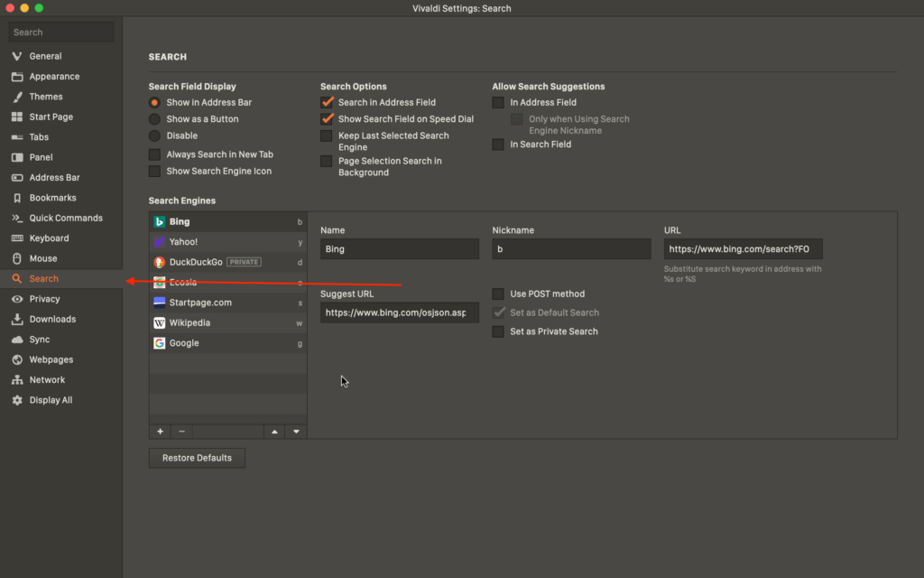924x578 pixels.
Task: Click the Startpage.com logo icon
Action: (159, 303)
